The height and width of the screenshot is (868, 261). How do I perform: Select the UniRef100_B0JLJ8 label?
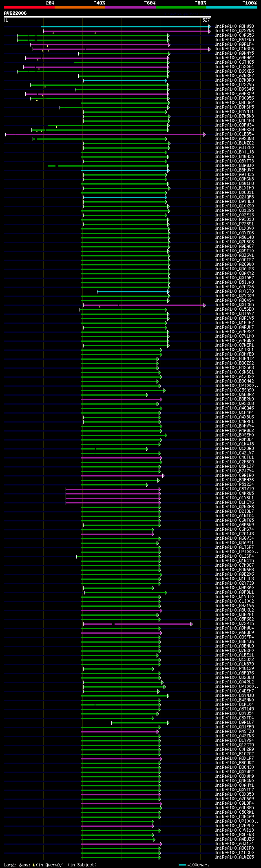pos(234,152)
